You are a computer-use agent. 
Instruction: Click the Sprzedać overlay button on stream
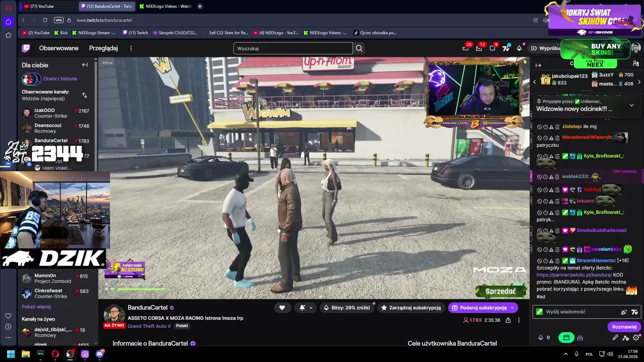point(501,292)
